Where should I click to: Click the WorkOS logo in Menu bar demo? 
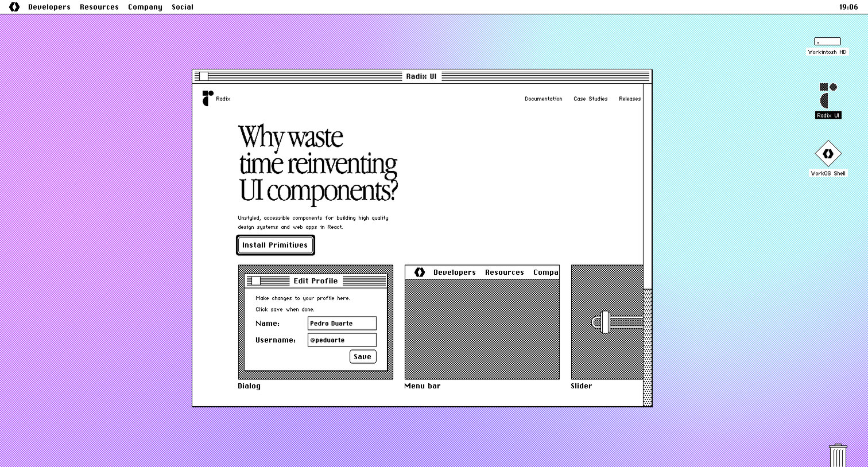click(420, 272)
